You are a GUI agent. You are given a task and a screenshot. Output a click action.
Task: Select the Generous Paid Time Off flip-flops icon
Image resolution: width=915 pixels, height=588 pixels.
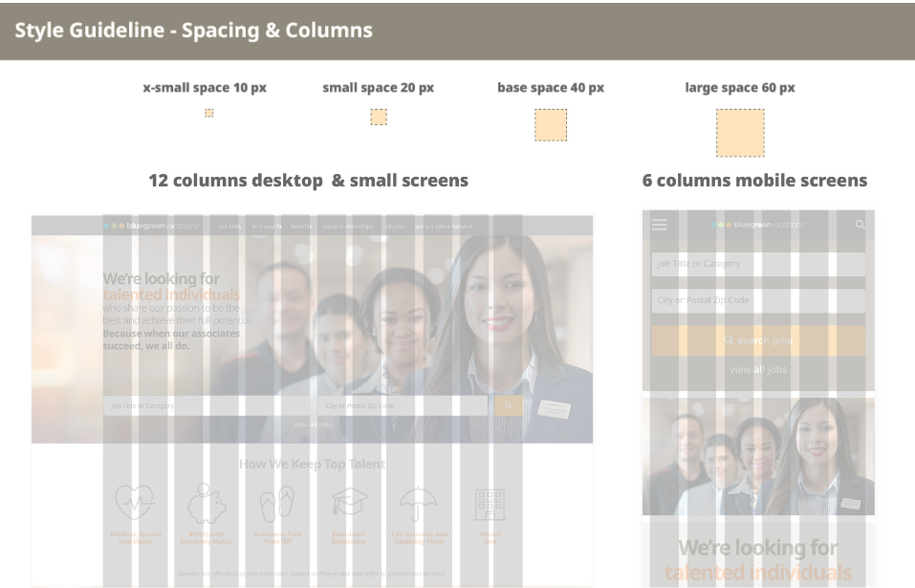point(277,501)
